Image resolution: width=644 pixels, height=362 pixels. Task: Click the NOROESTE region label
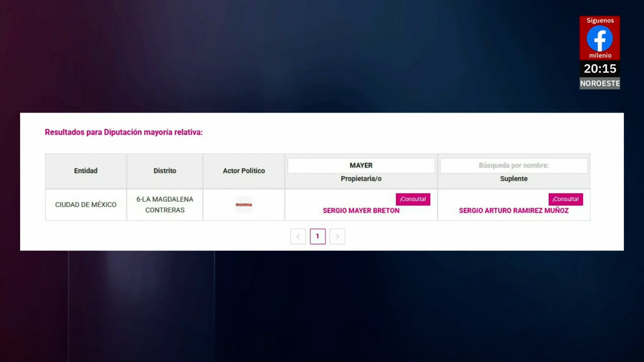point(600,83)
